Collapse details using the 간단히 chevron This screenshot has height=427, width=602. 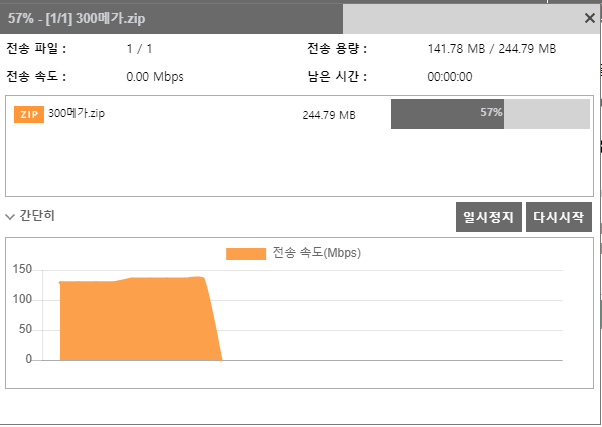click(11, 216)
